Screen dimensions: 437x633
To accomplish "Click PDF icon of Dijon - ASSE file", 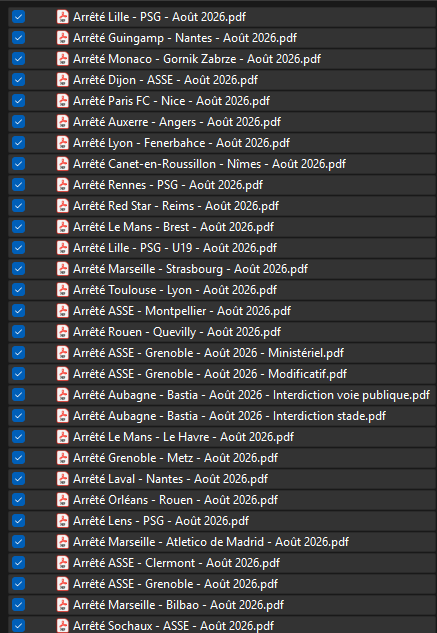I will (x=62, y=80).
